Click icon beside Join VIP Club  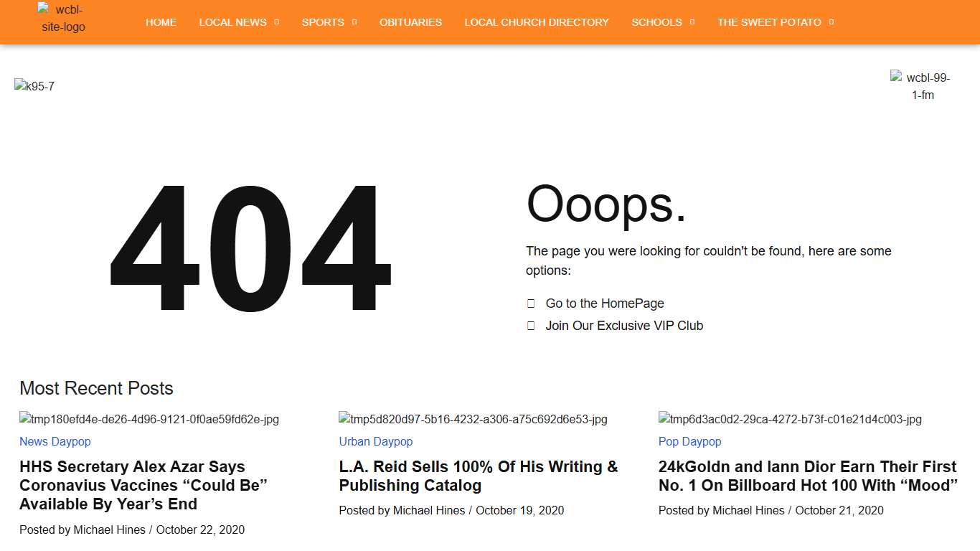point(531,326)
